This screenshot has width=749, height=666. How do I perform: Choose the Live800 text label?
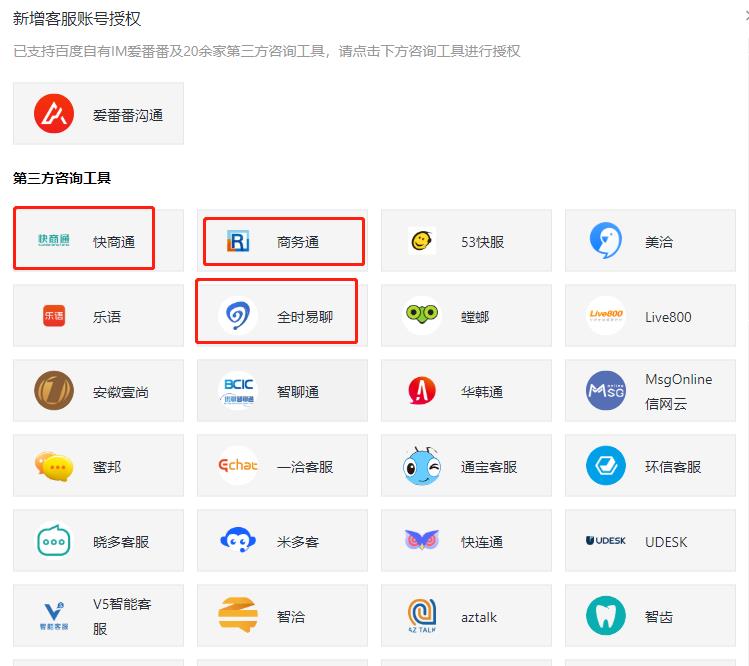pyautogui.click(x=668, y=317)
